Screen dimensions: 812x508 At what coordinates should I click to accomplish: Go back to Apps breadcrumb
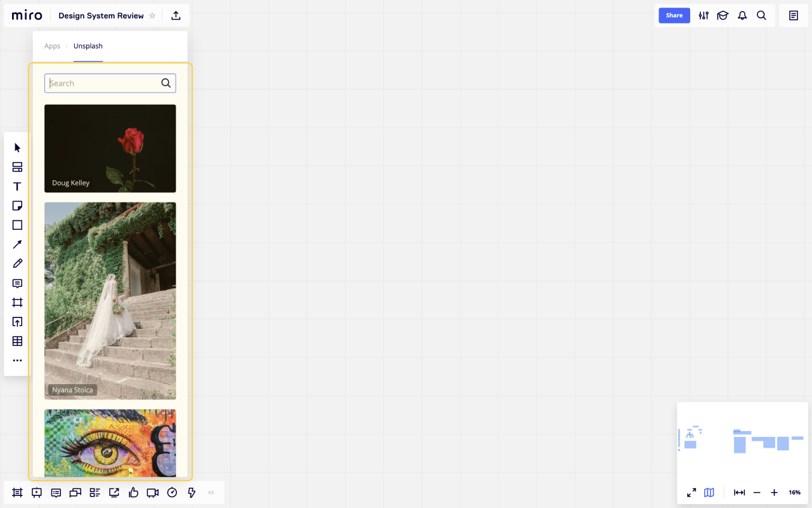(x=52, y=46)
